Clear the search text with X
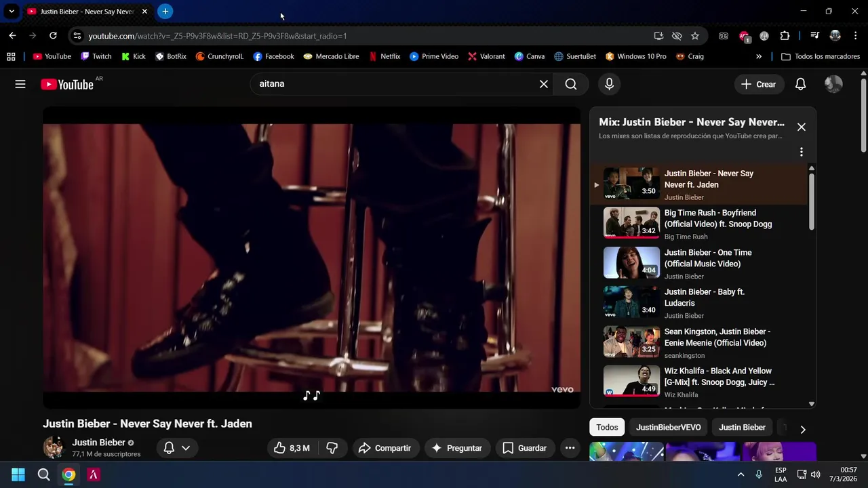This screenshot has width=868, height=488. coord(544,84)
